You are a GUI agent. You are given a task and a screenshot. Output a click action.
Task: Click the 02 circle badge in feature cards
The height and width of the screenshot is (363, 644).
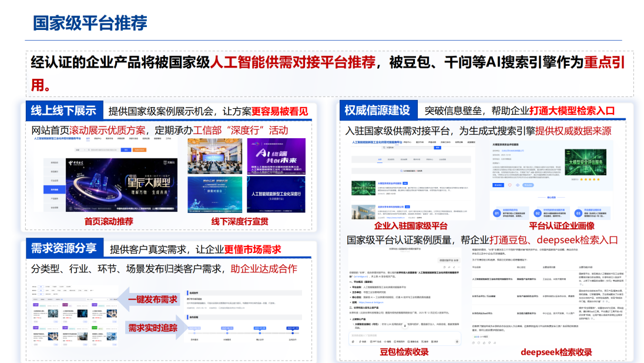[x=537, y=213]
